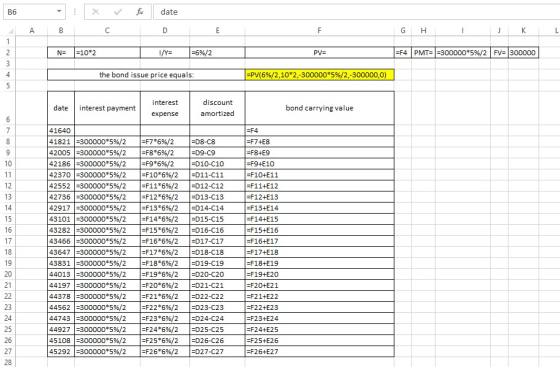This screenshot has width=560, height=367.
Task: Select column F header
Action: tap(320, 31)
